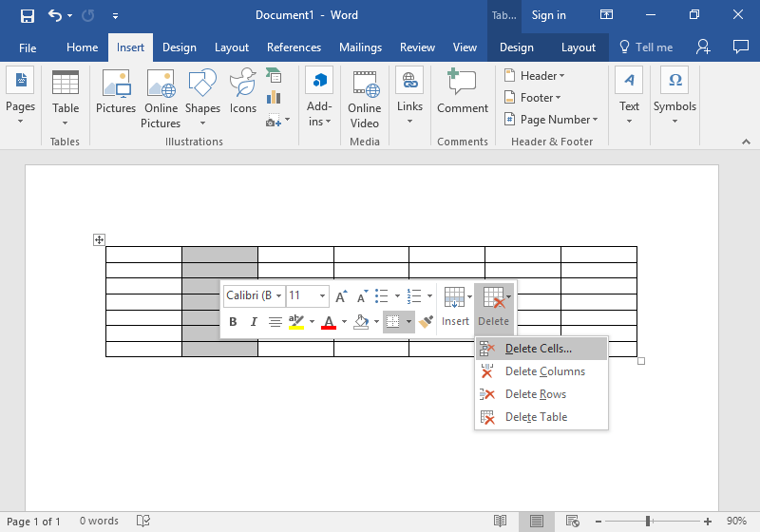
Task: Open the Undo history dropdown arrow
Action: click(69, 16)
